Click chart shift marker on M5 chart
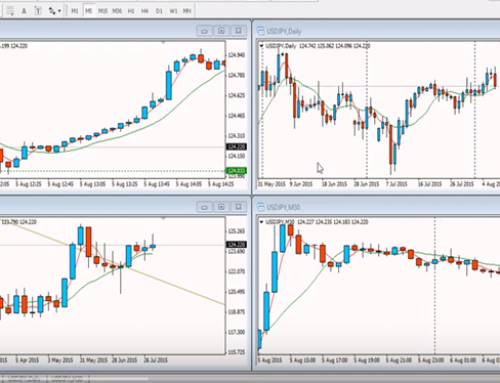This screenshot has width=500, height=383. click(163, 43)
